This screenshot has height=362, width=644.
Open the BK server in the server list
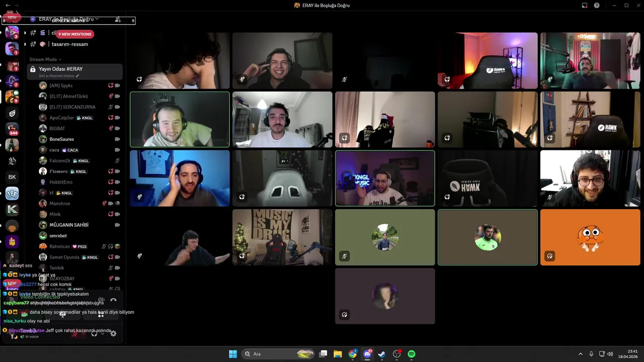12,177
